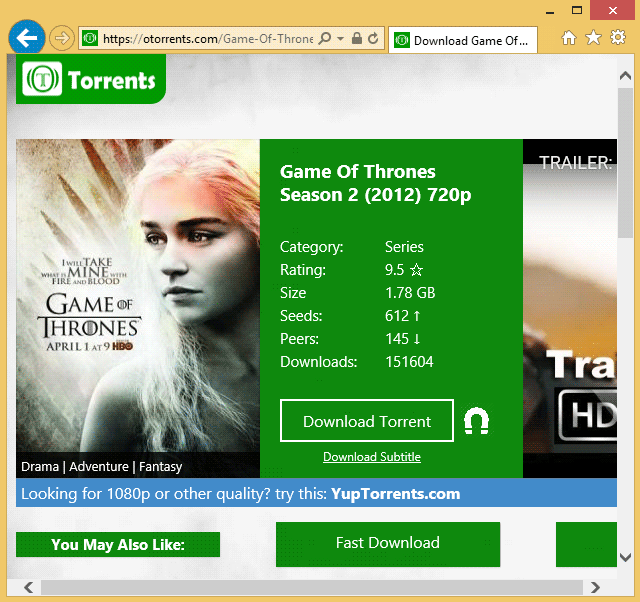The image size is (640, 602).
Task: Click the 9.5 rating star icon
Action: (x=416, y=270)
